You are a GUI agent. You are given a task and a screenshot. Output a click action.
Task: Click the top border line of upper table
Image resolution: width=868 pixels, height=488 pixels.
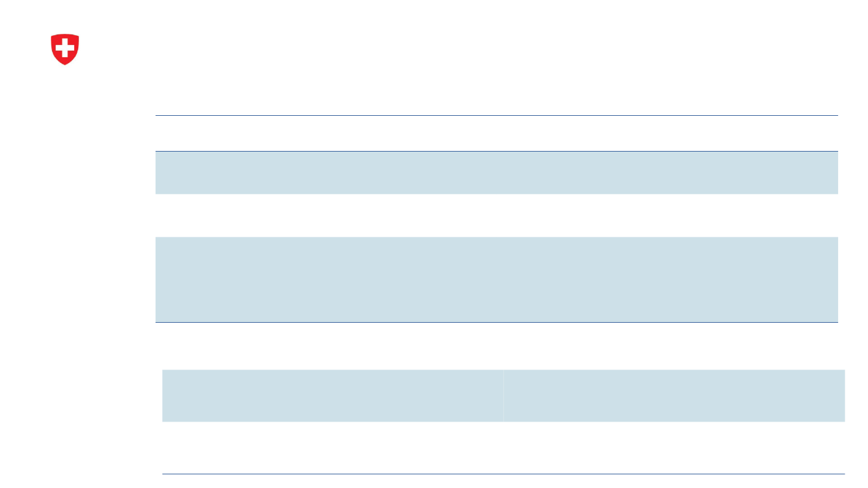(x=496, y=116)
